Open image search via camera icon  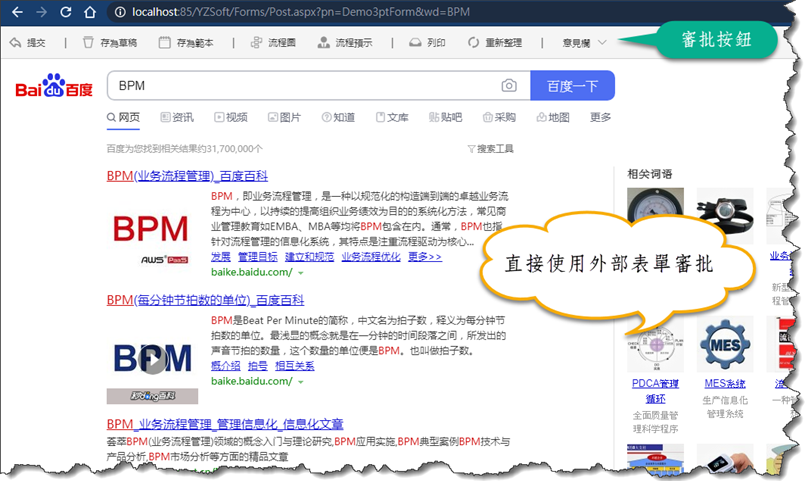tap(509, 86)
